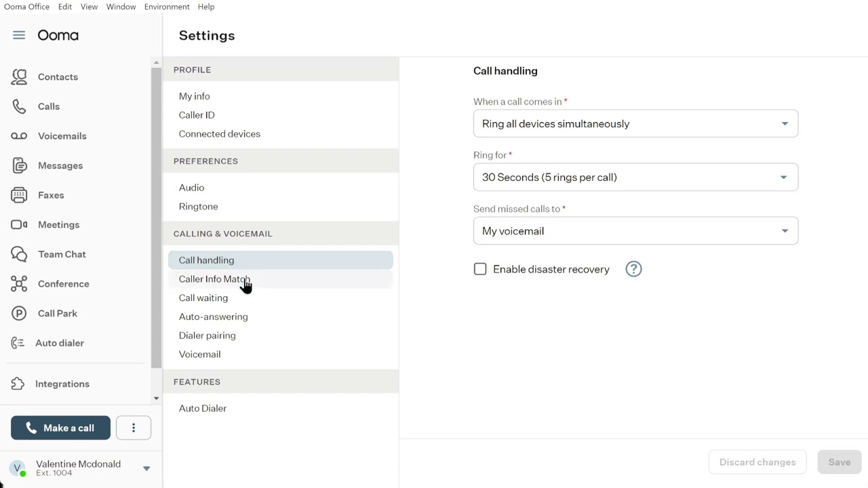
Task: Click the Make a call button
Action: (60, 428)
